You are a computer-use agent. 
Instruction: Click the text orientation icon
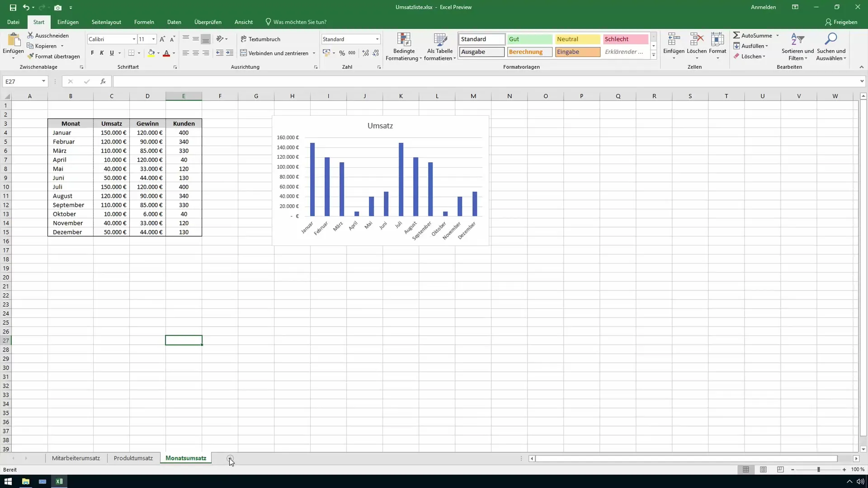(220, 39)
